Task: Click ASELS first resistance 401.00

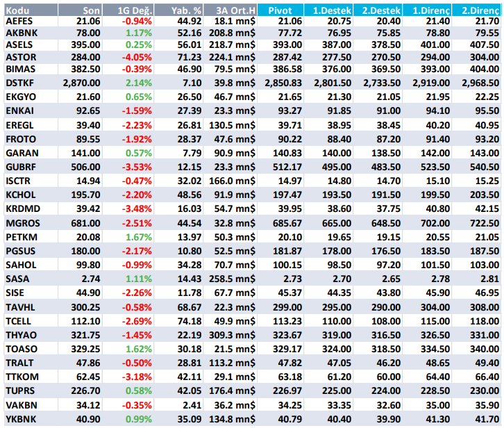Action: click(x=435, y=44)
